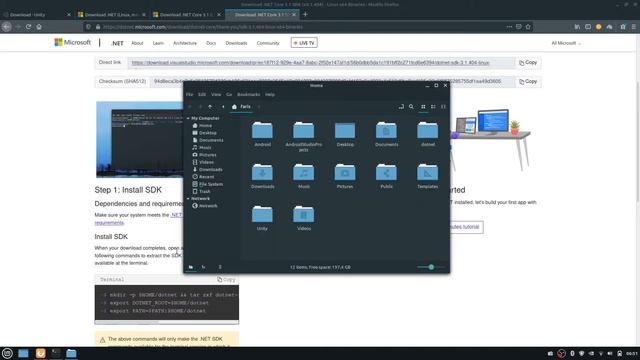Open the file manager File menu
Screen dimensions: 640x360
point(189,94)
